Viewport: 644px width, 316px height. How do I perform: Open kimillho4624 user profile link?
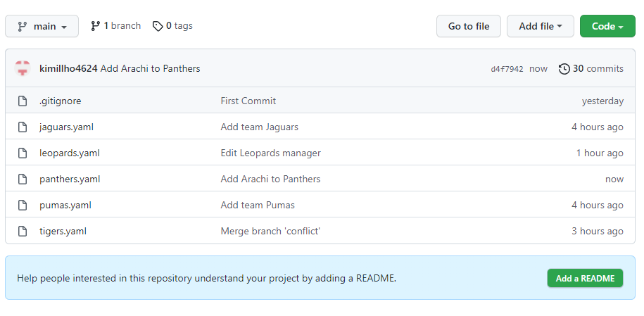68,69
